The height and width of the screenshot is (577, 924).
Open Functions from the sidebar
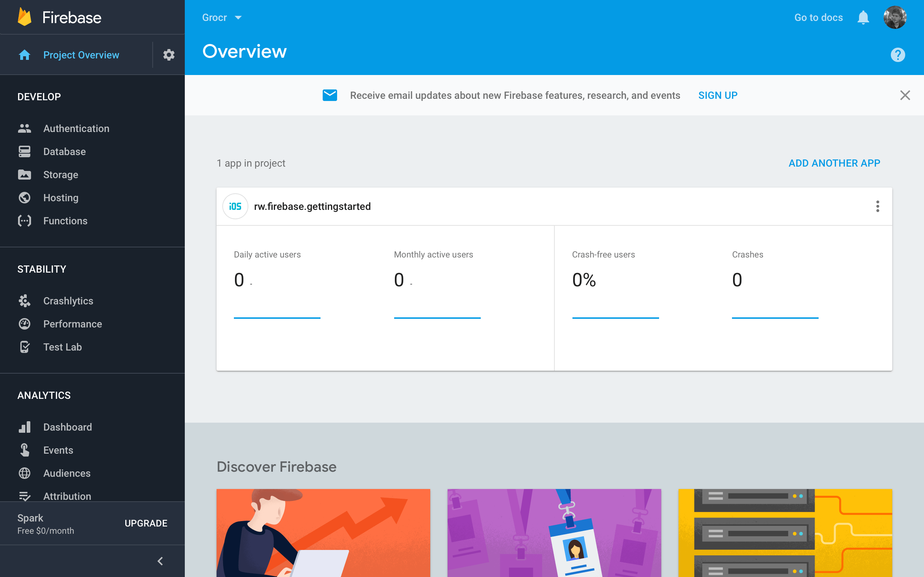point(65,221)
